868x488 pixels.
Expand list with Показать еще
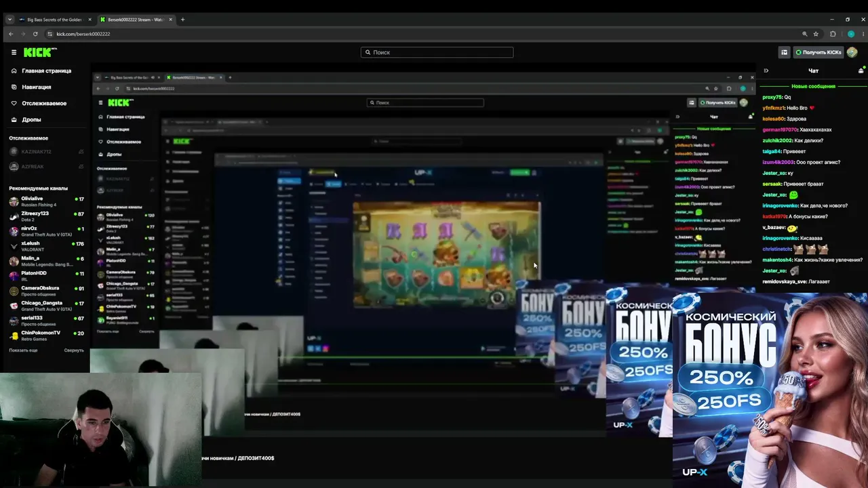(x=23, y=350)
